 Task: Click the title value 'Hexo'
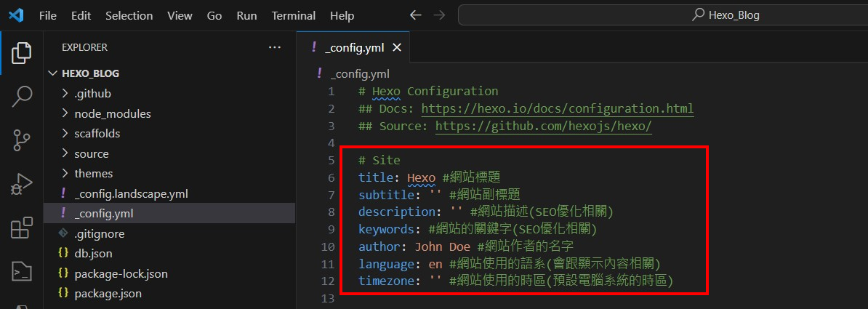pos(421,177)
